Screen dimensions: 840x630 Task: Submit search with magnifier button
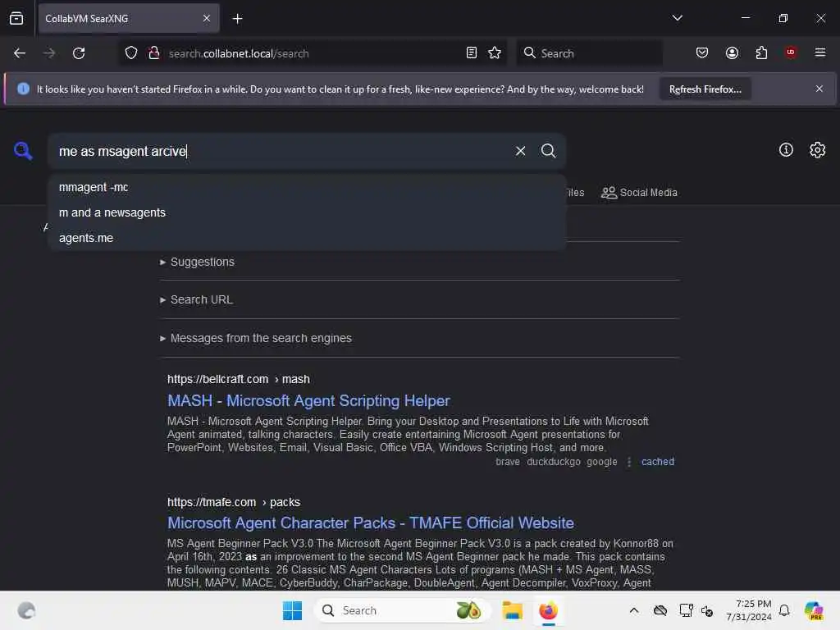coord(548,151)
